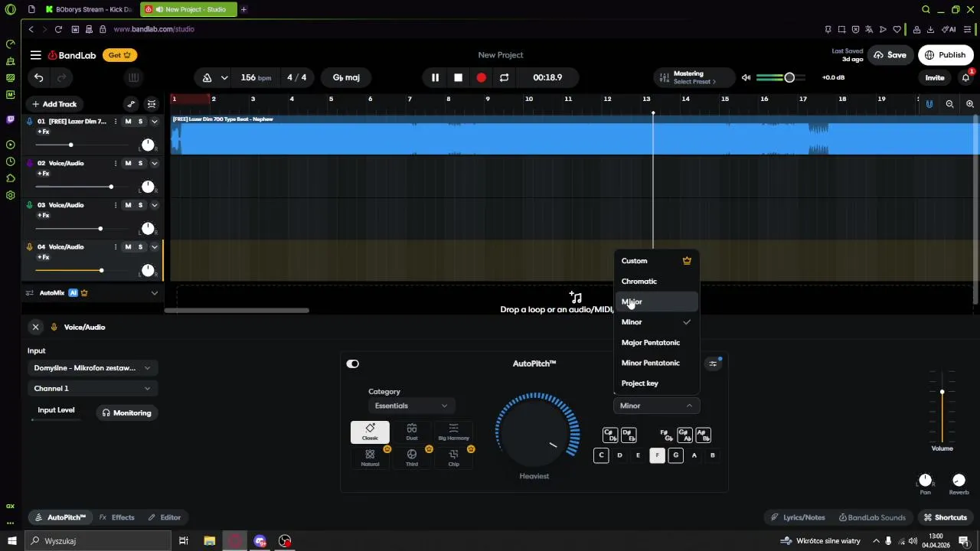Viewport: 980px width, 551px height.
Task: Pause playback
Action: coord(435,77)
